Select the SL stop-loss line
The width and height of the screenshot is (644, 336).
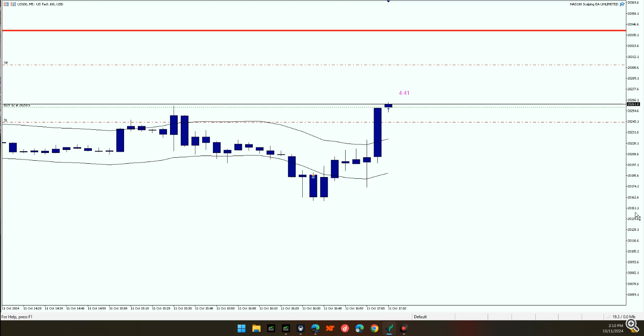point(313,122)
